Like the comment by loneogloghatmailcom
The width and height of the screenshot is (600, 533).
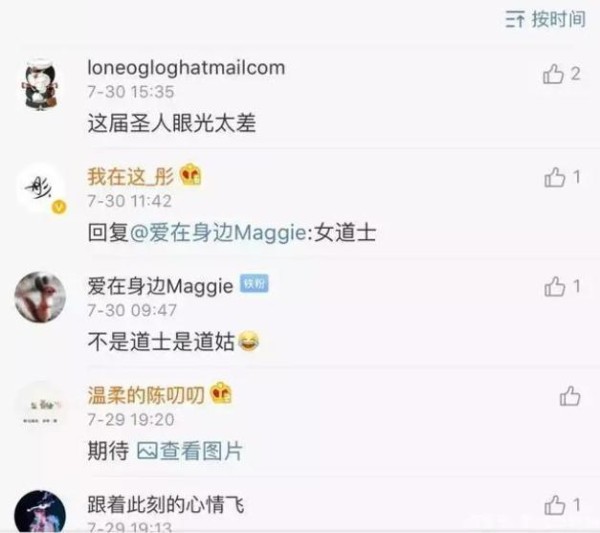(562, 73)
